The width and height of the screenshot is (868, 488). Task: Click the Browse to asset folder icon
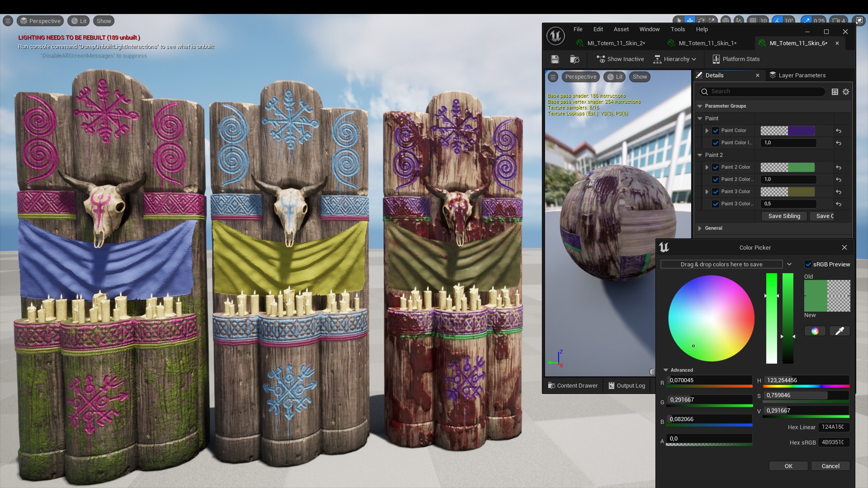[575, 59]
